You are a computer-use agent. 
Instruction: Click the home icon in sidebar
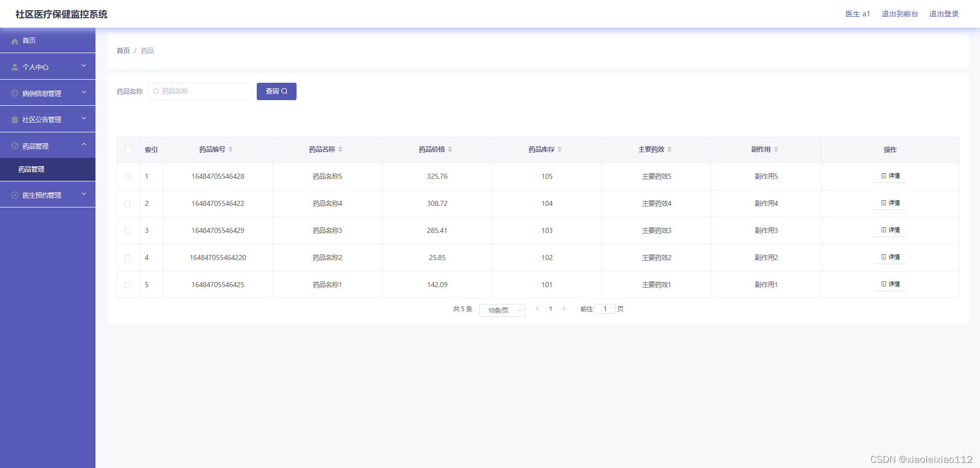pyautogui.click(x=15, y=41)
